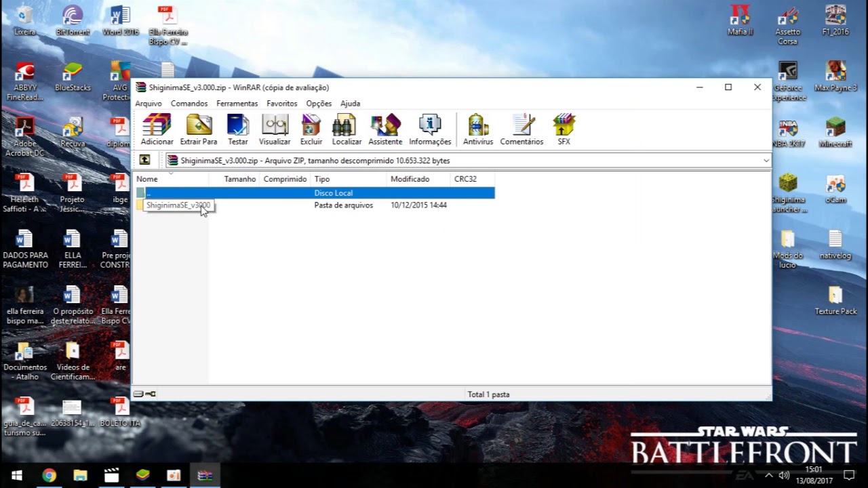Show archive Informações

430,129
